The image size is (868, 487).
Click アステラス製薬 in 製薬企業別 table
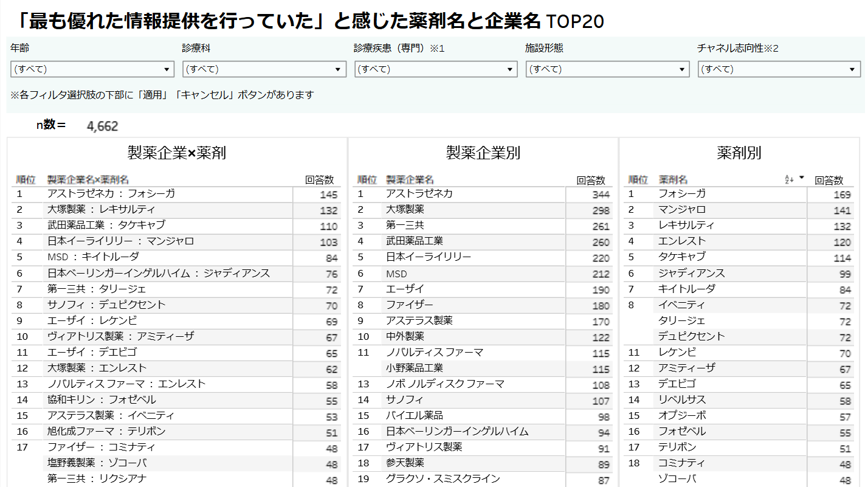click(419, 320)
